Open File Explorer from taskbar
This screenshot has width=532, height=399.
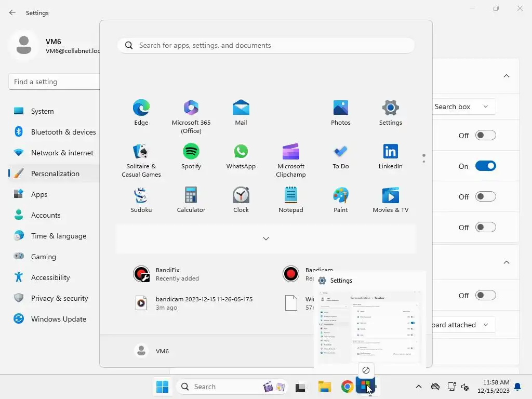(x=324, y=387)
